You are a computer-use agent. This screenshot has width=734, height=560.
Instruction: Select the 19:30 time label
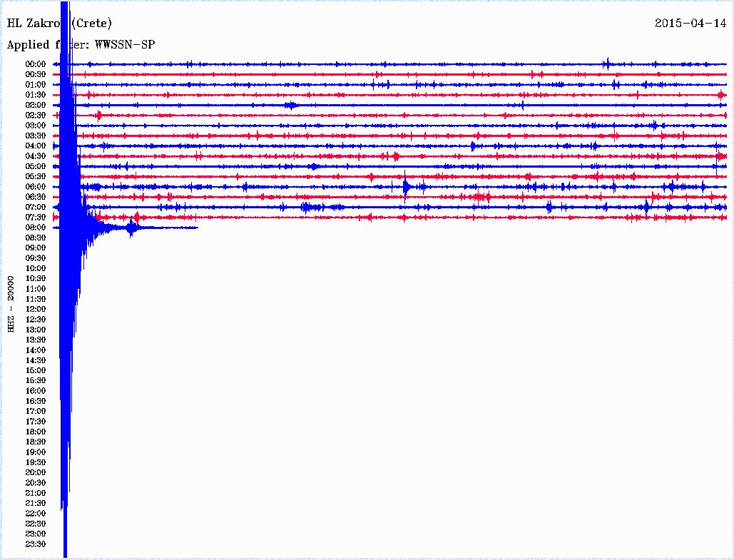pos(36,462)
